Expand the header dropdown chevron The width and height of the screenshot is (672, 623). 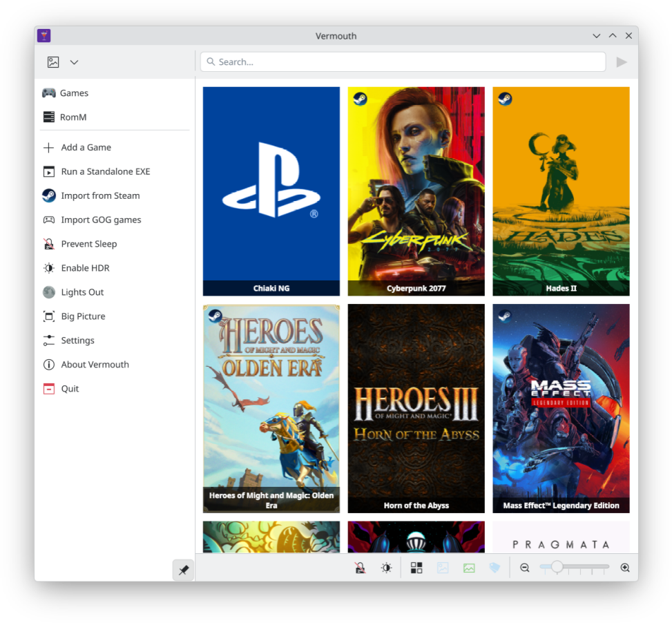pyautogui.click(x=74, y=62)
